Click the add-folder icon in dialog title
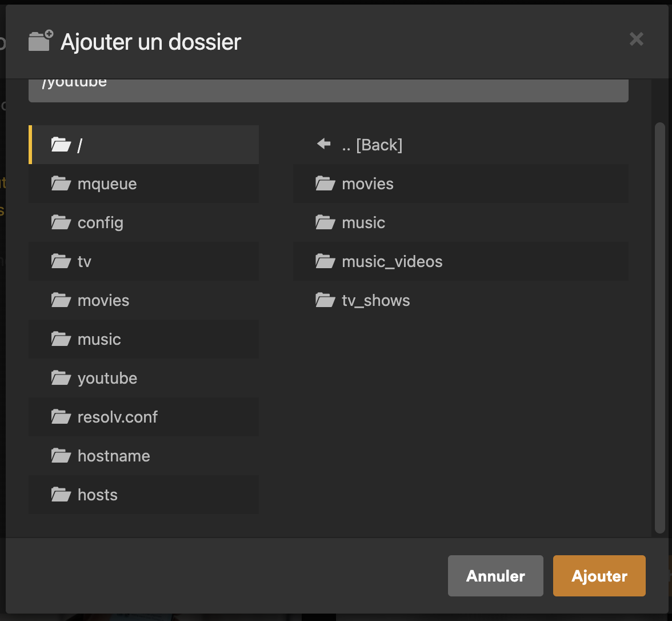The height and width of the screenshot is (621, 672). click(x=41, y=41)
